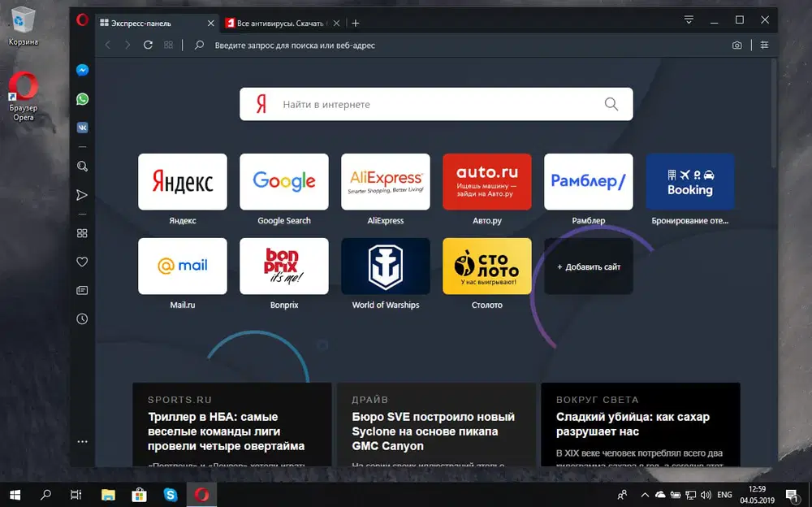The height and width of the screenshot is (507, 812).
Task: Open the Opera menu via the O logo
Action: coord(81,19)
